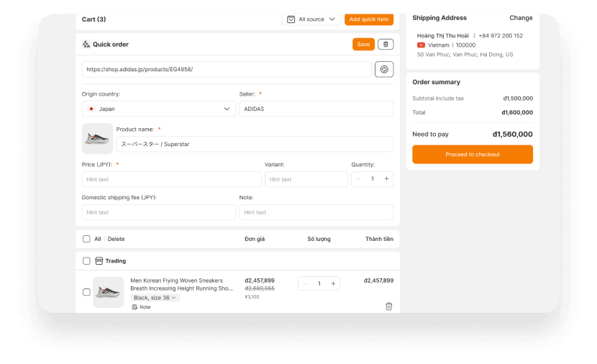
Task: Click the trash icon in Quick order header
Action: point(386,45)
